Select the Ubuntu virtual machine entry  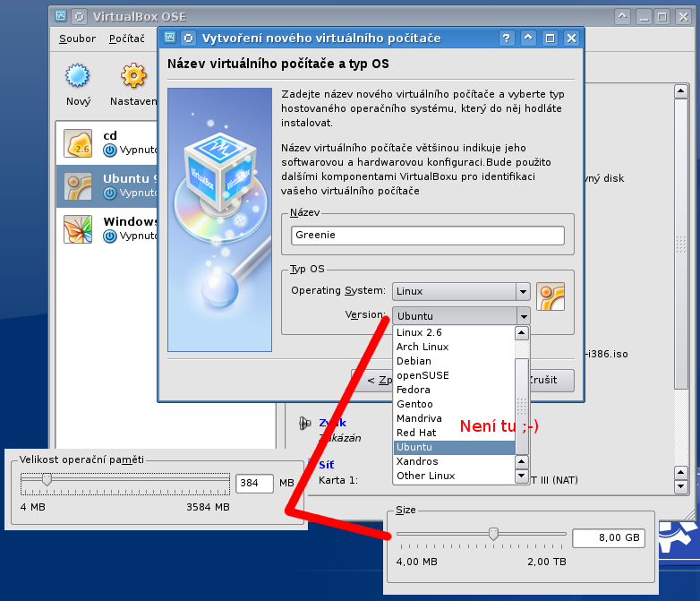coord(107,186)
